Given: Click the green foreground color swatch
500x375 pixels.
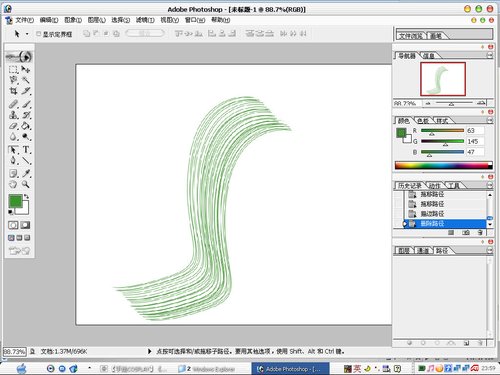Looking at the screenshot, I should click(15, 202).
